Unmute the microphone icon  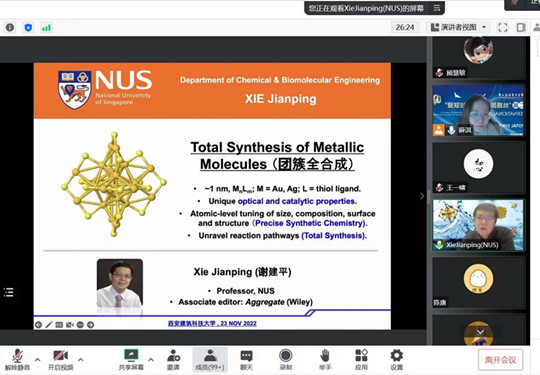pos(17,360)
